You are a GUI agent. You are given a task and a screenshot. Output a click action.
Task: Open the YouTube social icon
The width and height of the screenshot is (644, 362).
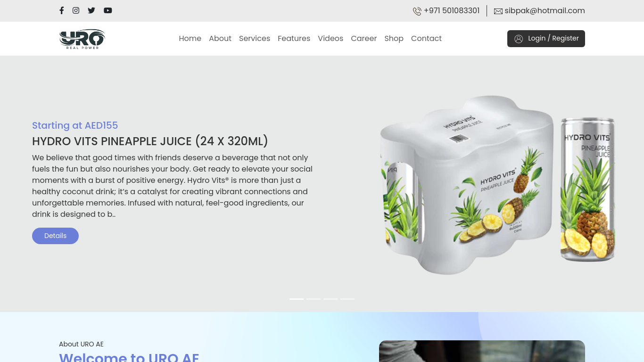tap(108, 10)
